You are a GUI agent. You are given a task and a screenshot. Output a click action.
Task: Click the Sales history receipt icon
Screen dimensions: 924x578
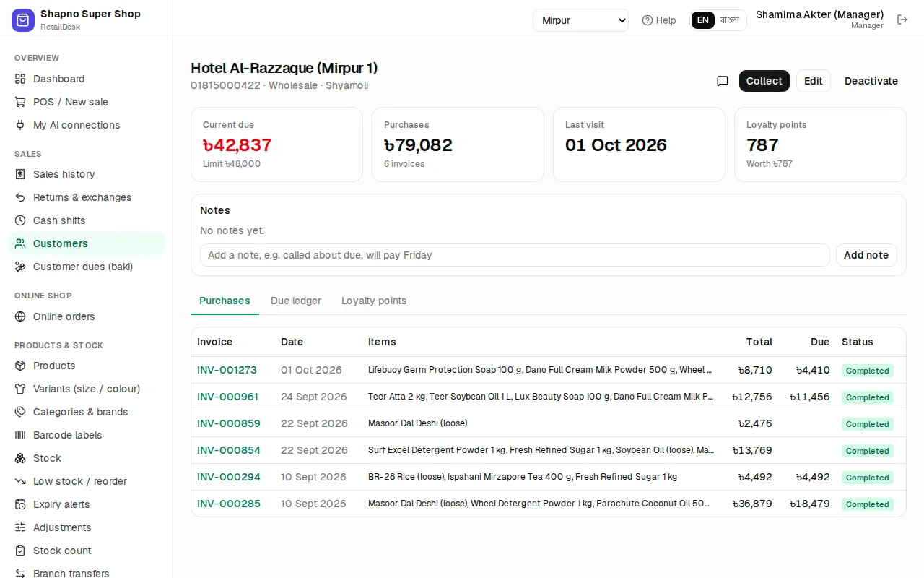tap(20, 174)
